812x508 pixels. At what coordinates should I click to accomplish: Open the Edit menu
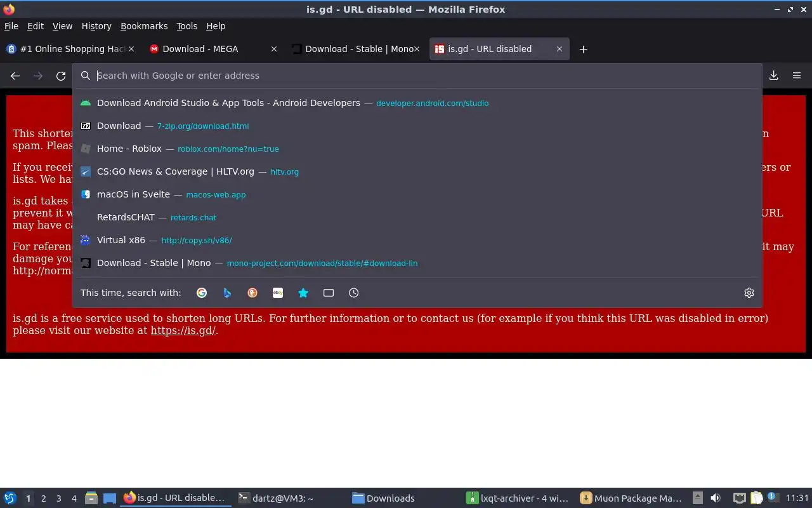click(x=36, y=26)
